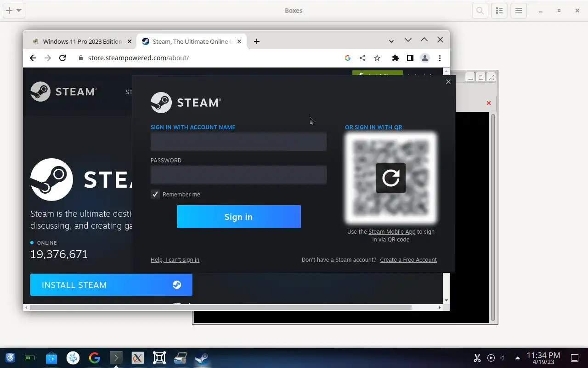Focus the password field
The image size is (588, 368).
coord(238,175)
